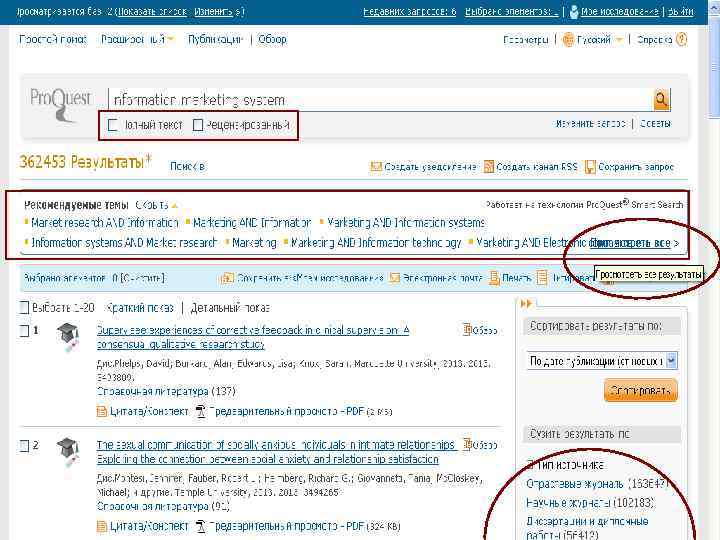Collapse the sidebar using orange double arrows
This screenshot has width=720, height=540.
tap(526, 303)
